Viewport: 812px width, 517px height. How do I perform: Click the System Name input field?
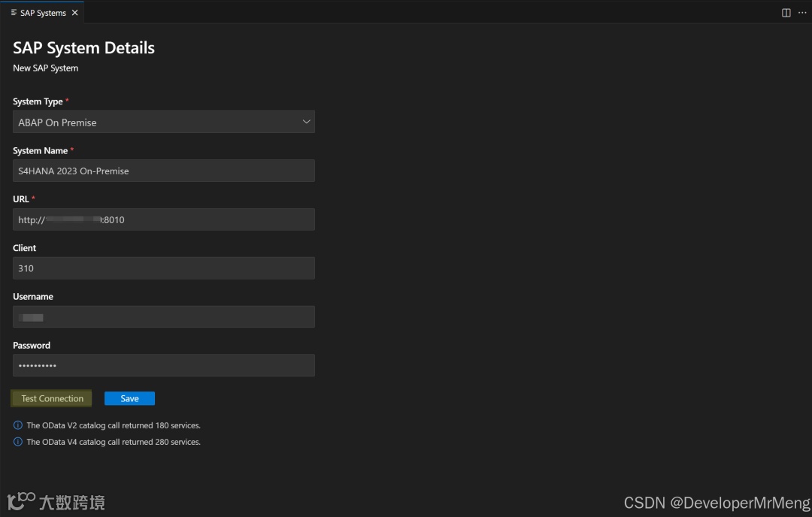pos(164,171)
